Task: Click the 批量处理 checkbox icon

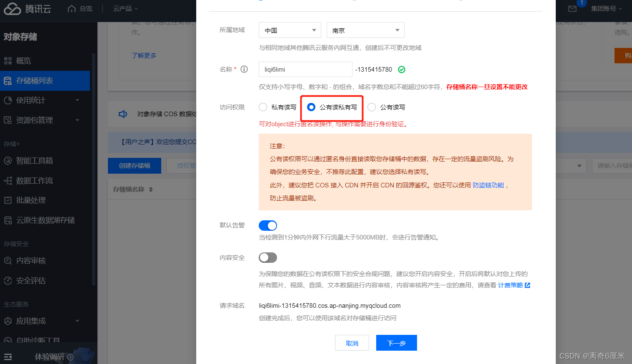Action: (7, 200)
